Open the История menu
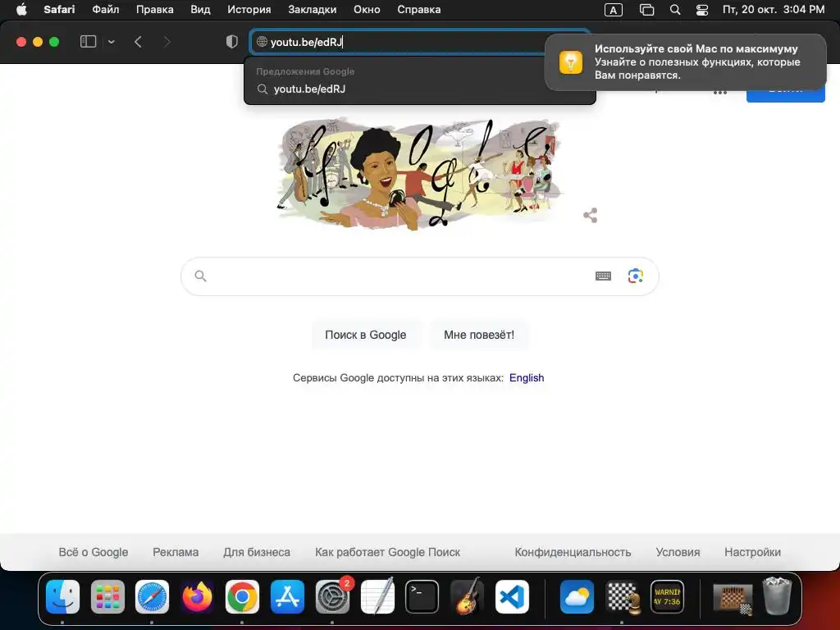 click(x=249, y=10)
